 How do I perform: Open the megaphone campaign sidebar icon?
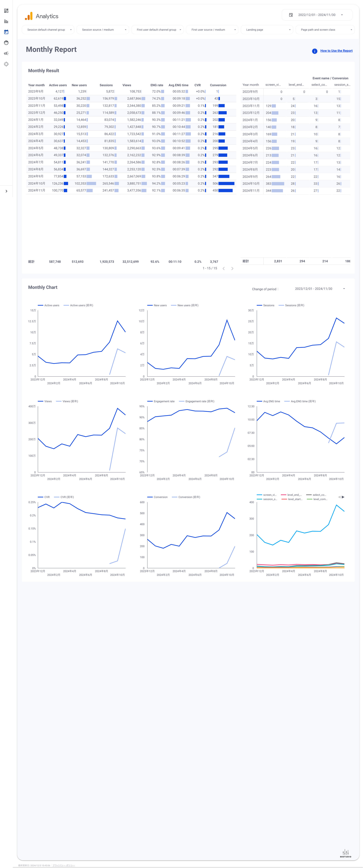click(x=6, y=53)
